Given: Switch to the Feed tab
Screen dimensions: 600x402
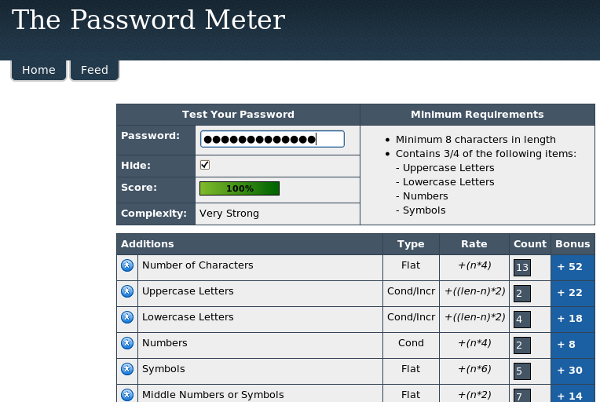Looking at the screenshot, I should (94, 70).
